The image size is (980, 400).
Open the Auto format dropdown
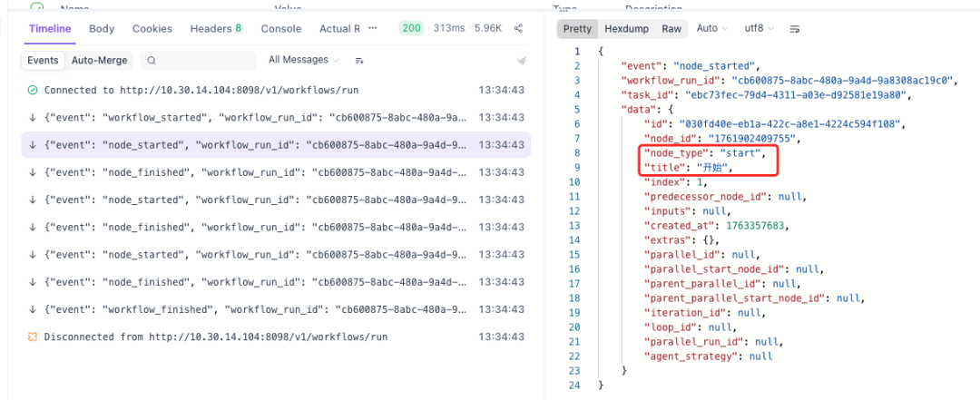(712, 29)
